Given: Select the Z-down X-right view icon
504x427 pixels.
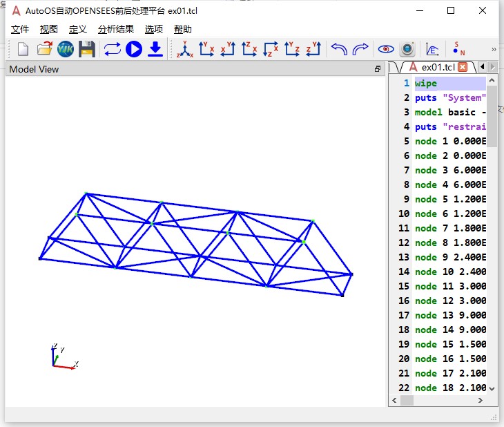Looking at the screenshot, I should (x=271, y=49).
